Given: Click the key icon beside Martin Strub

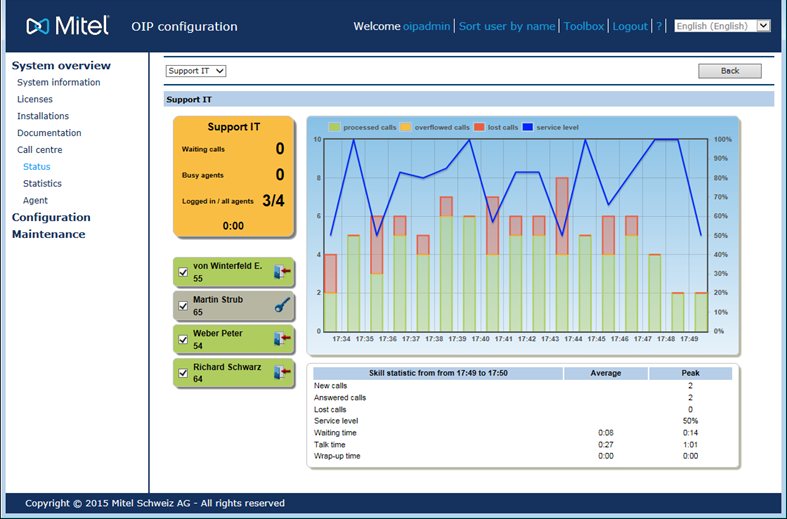Looking at the screenshot, I should pyautogui.click(x=281, y=306).
